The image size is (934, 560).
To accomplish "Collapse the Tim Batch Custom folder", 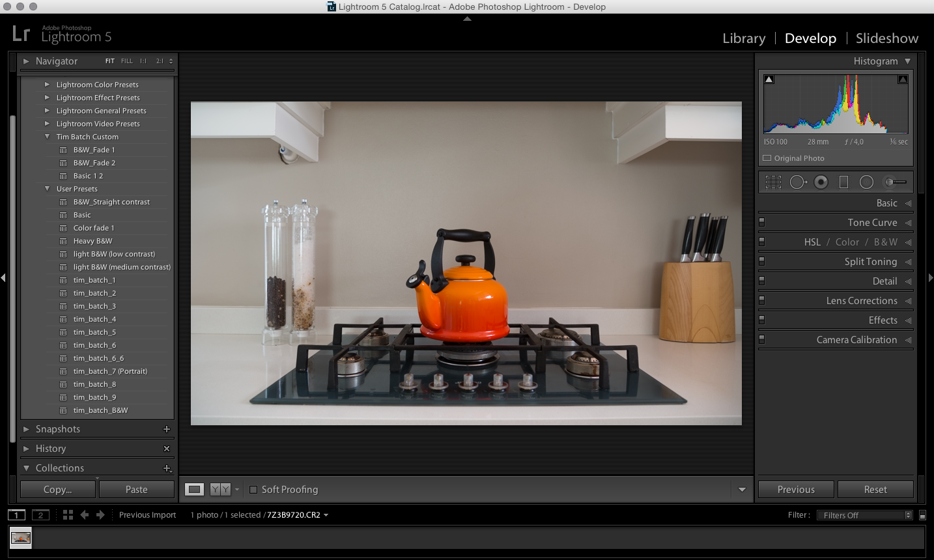I will click(x=47, y=137).
